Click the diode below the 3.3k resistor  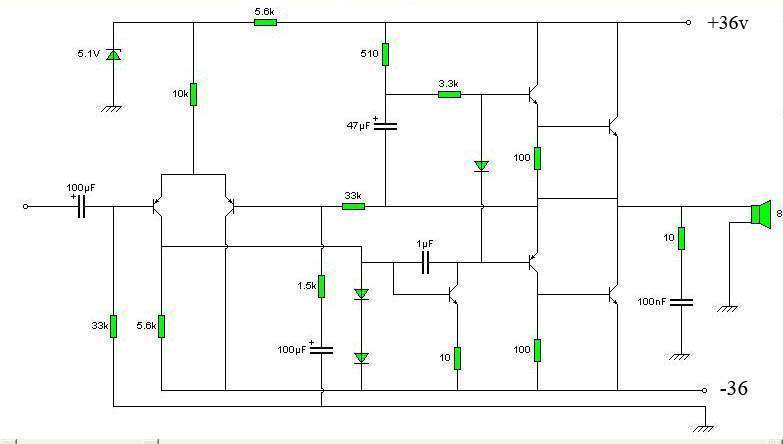pyautogui.click(x=481, y=165)
